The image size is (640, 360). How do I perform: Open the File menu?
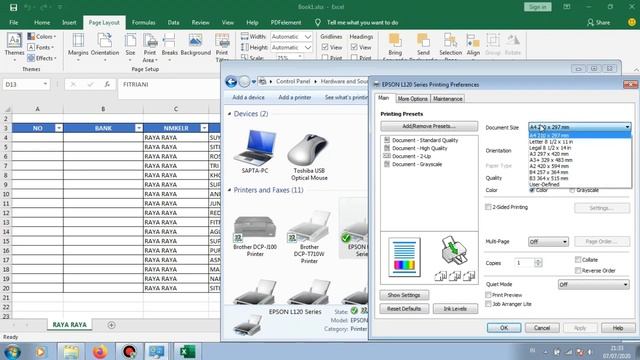13,22
